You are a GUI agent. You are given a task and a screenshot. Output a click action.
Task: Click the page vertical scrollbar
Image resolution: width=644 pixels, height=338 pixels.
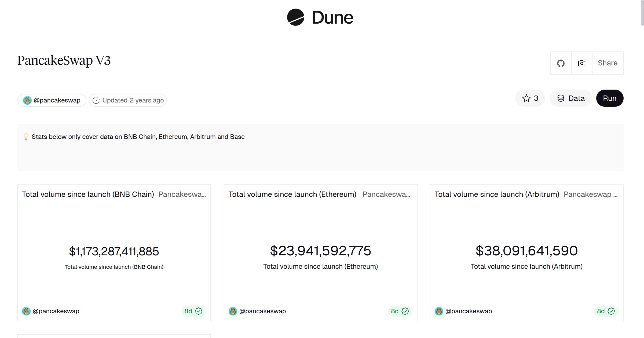click(x=642, y=13)
